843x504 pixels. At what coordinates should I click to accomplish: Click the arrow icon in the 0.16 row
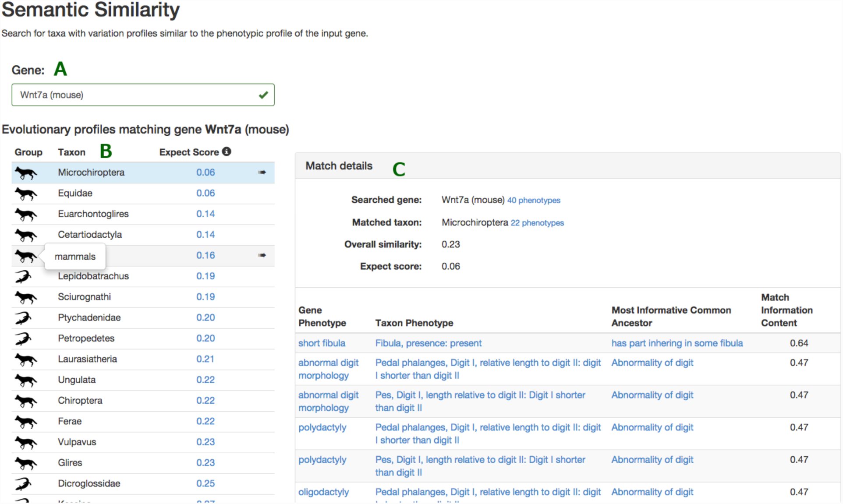pos(262,255)
